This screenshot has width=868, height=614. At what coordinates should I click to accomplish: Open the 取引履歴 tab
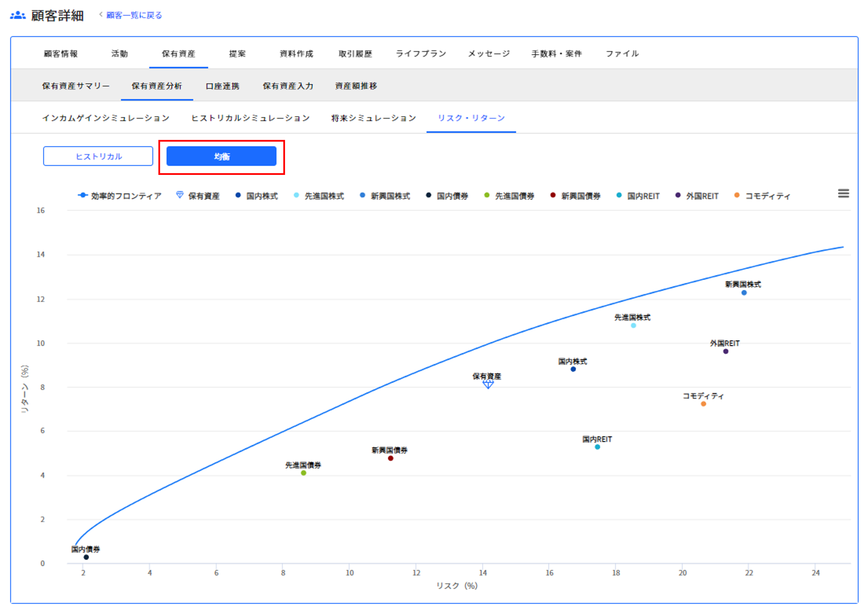point(355,54)
